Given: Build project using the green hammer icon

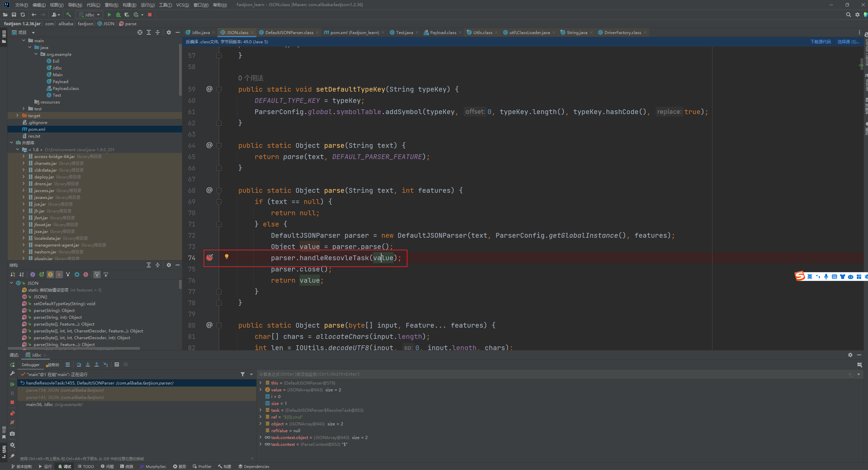Looking at the screenshot, I should click(68, 15).
